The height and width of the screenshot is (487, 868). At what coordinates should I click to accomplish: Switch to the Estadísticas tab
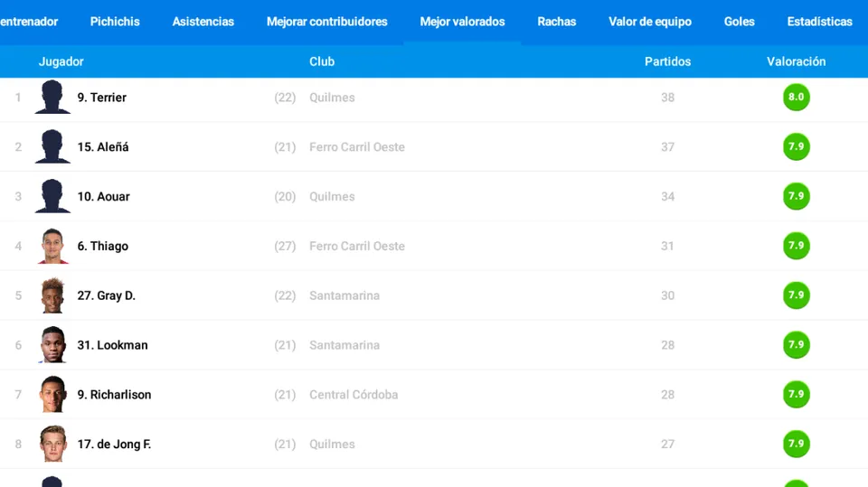pos(820,22)
